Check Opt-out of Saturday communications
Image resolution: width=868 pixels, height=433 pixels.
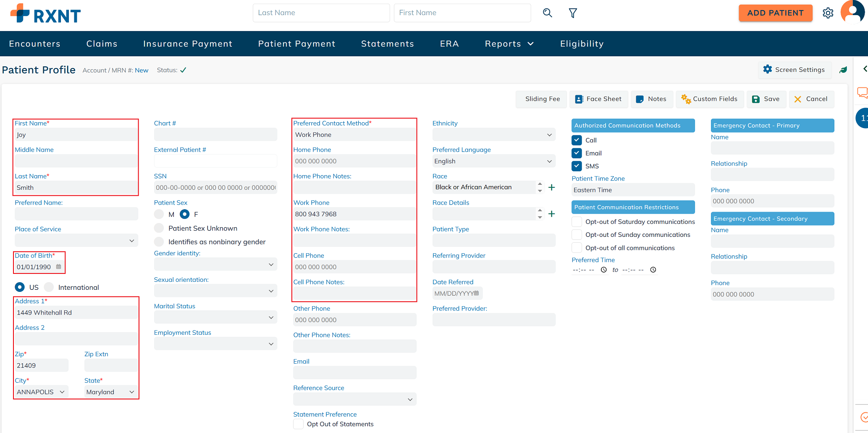pyautogui.click(x=577, y=222)
